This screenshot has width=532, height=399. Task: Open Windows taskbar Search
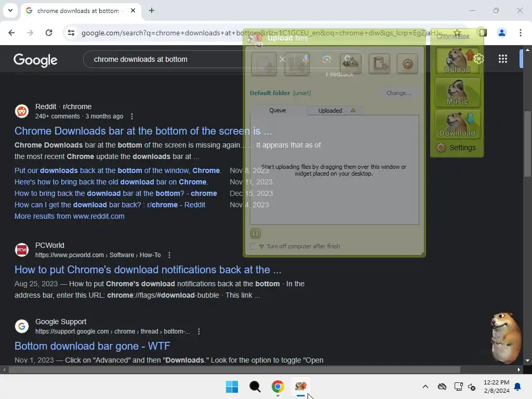tap(255, 387)
